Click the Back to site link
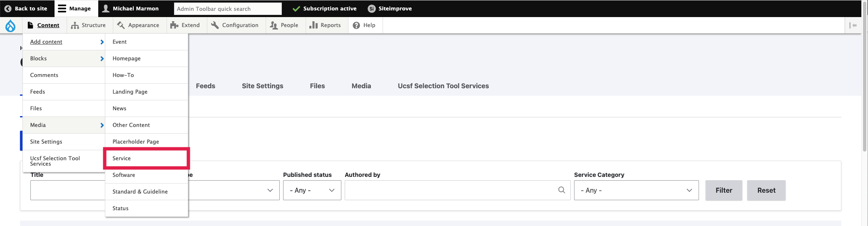 click(x=26, y=8)
